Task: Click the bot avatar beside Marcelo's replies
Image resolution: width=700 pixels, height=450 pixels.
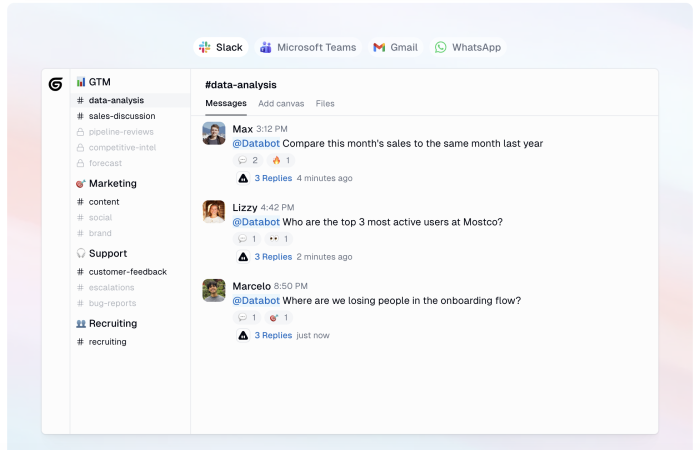Action: coord(243,336)
